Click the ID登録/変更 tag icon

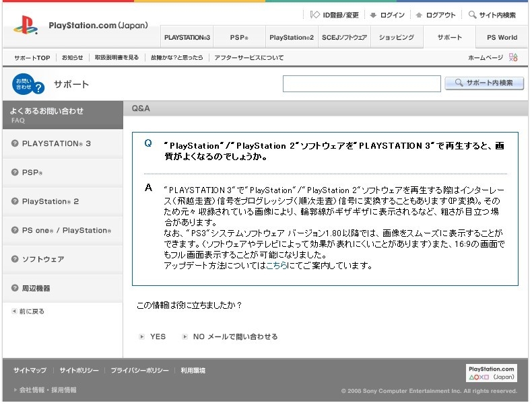pyautogui.click(x=315, y=15)
